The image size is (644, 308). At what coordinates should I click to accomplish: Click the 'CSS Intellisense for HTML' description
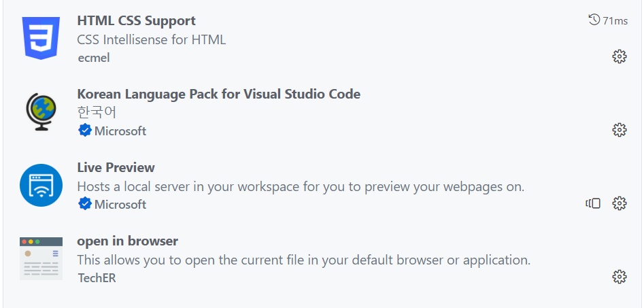(x=152, y=40)
